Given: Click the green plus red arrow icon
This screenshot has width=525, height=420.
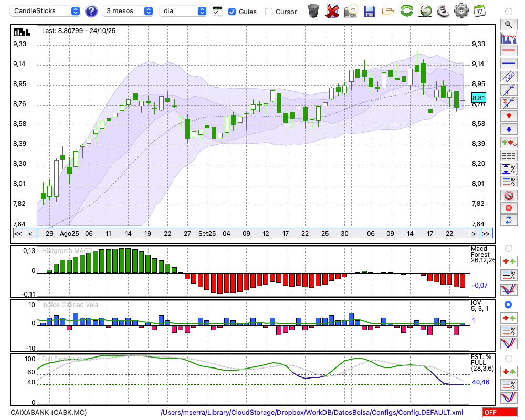Looking at the screenshot, I should tap(509, 142).
